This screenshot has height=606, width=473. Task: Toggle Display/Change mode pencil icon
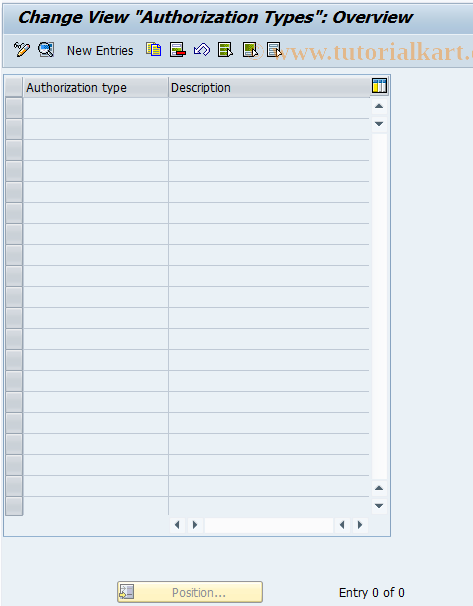coord(22,50)
